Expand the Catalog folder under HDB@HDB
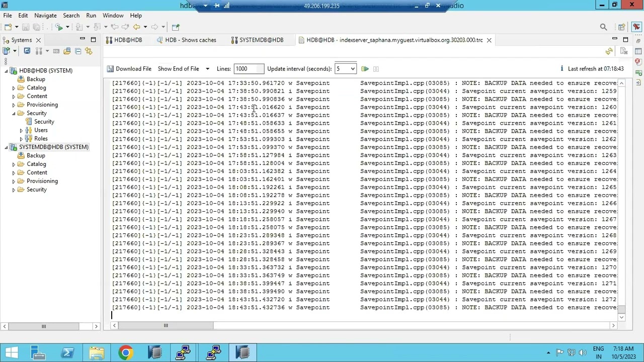Screen dimensions: 644x362 [x=14, y=88]
